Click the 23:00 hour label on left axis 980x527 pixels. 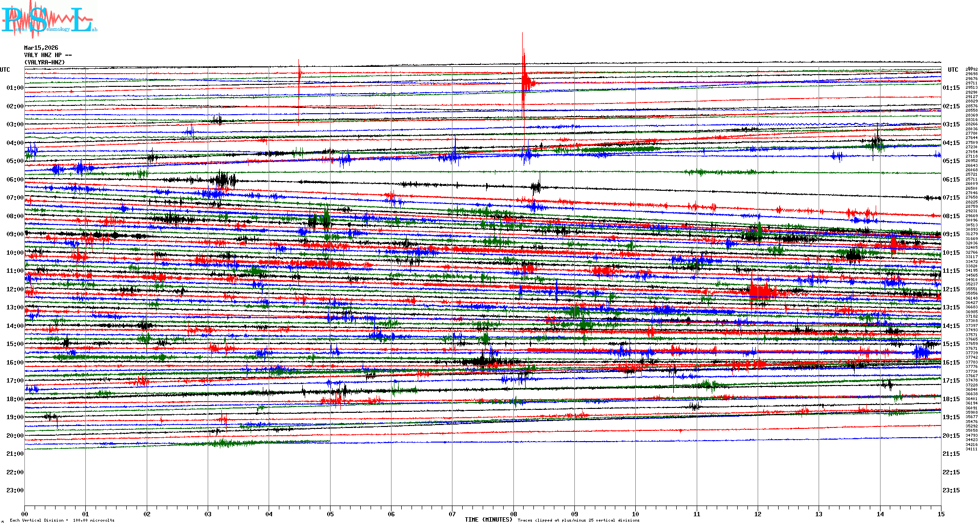[15, 490]
